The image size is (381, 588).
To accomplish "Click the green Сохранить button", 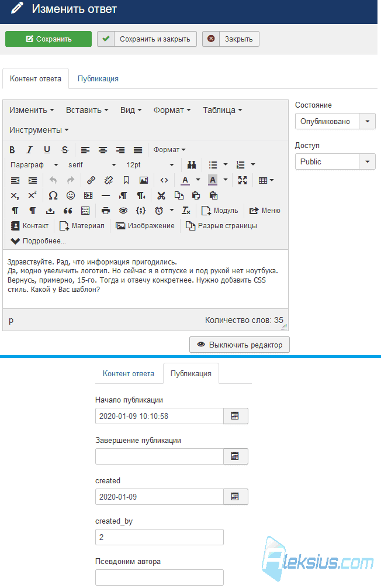I will click(x=49, y=39).
